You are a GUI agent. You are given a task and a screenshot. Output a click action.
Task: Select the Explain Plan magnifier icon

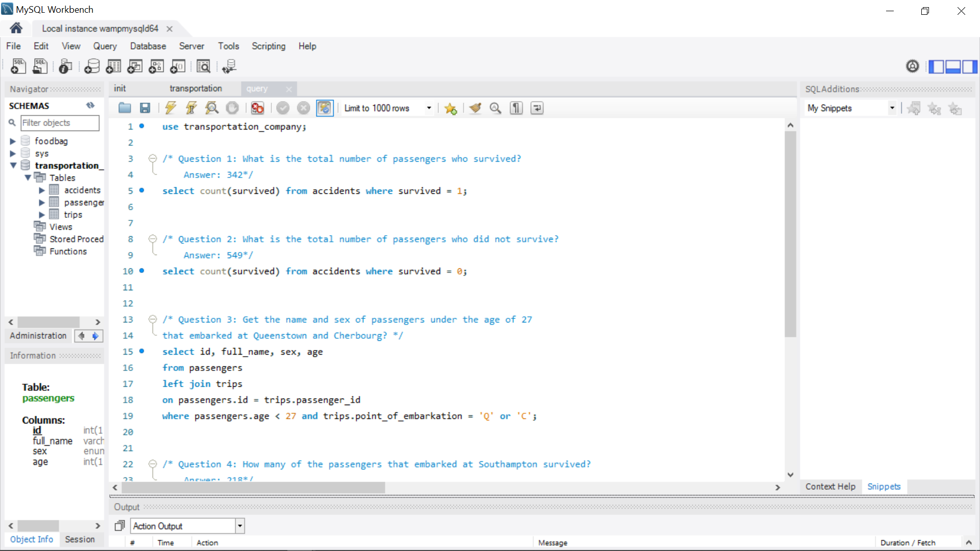tap(212, 108)
